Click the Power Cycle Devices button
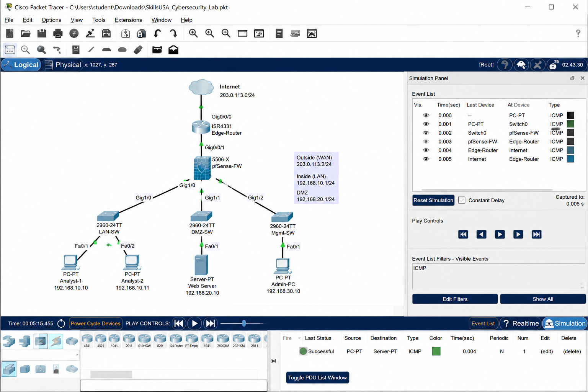This screenshot has width=588, height=392. [95, 323]
